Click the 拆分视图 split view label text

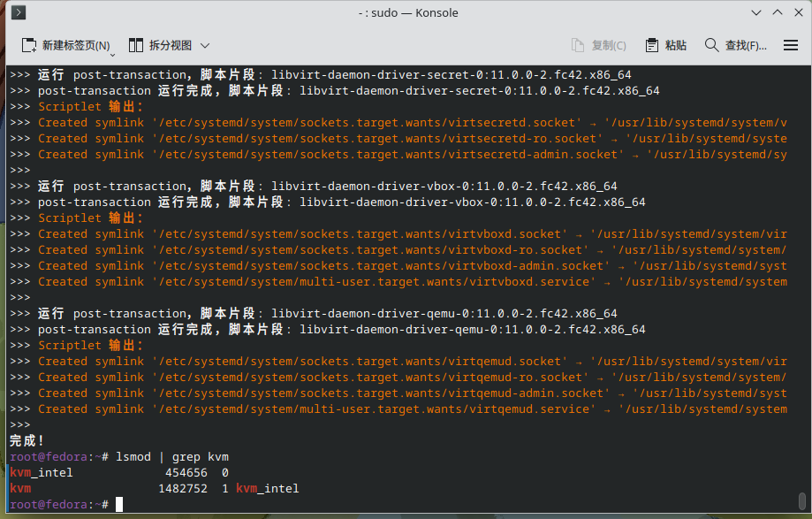click(171, 46)
